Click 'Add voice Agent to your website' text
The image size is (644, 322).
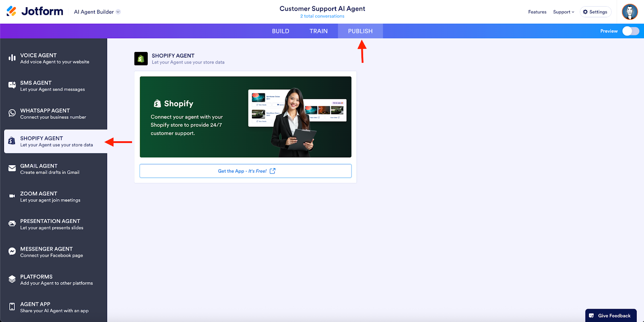click(55, 62)
